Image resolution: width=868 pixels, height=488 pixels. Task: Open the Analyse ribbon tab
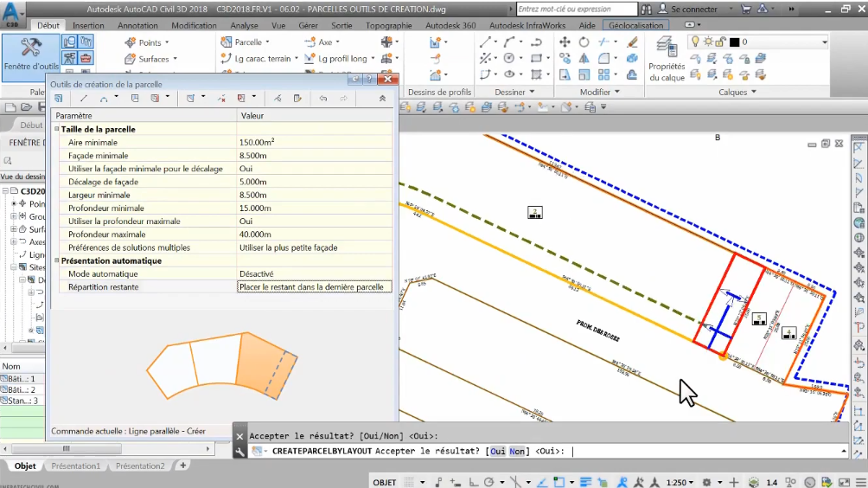tap(244, 25)
